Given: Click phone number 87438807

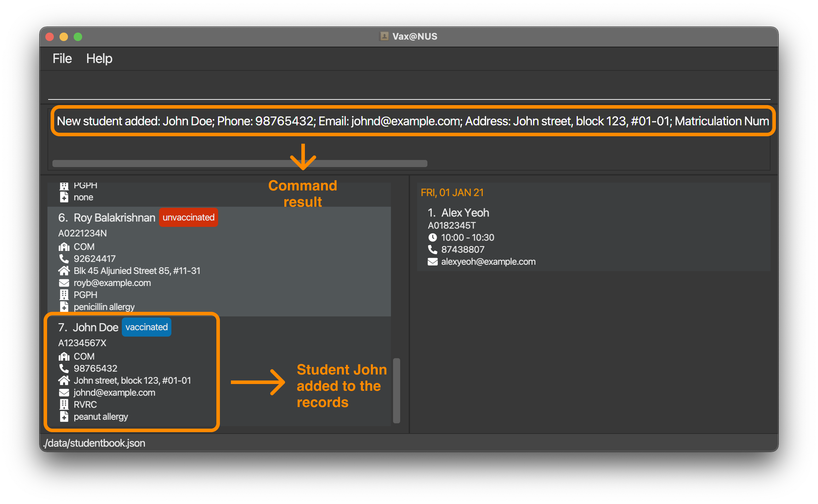Looking at the screenshot, I should pos(463,250).
